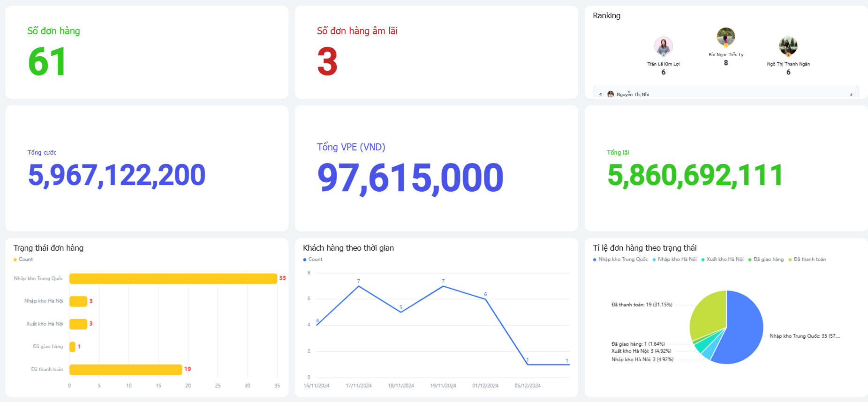Click the Số đơn hàng value 61
Viewport: 868px width, 402px height.
(47, 62)
